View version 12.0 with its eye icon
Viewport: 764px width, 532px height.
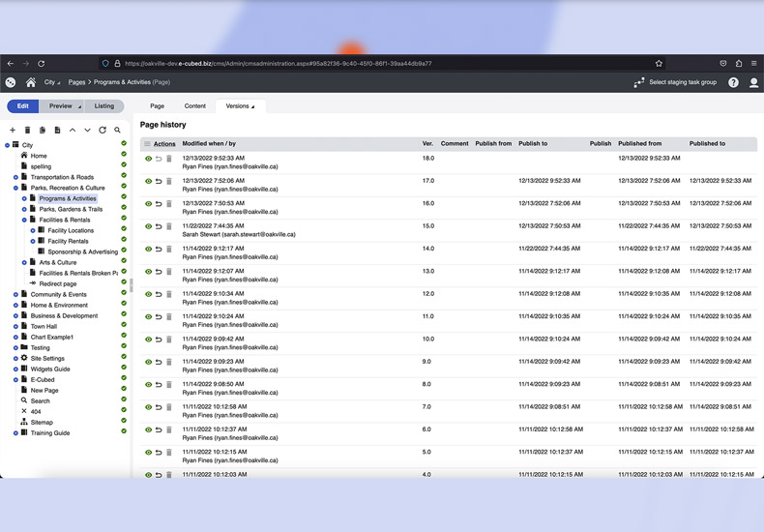(148, 294)
